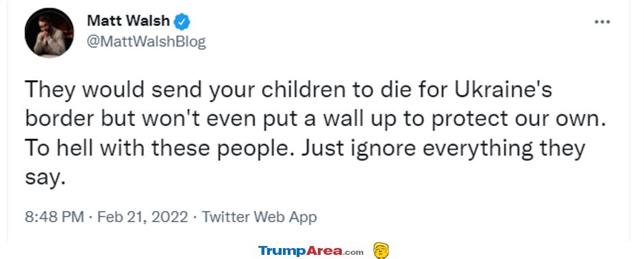Click the '.com' text in the watermark

click(352, 252)
